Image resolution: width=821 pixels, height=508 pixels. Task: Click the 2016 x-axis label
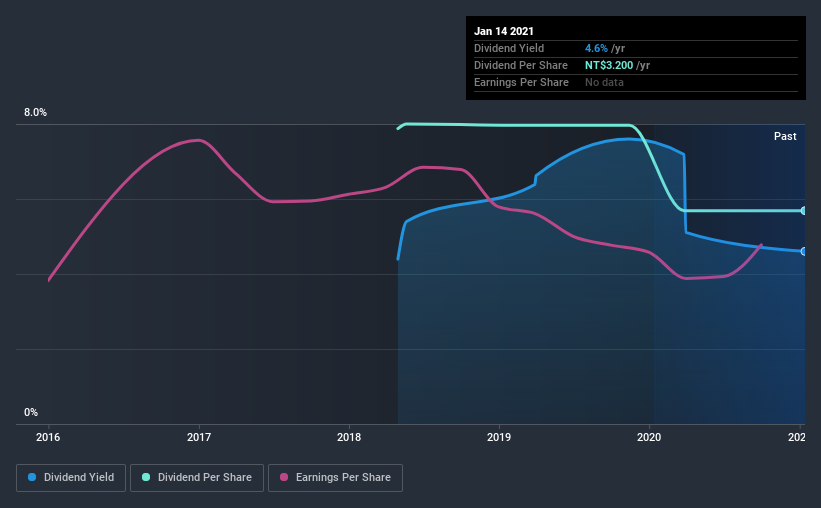click(x=48, y=437)
